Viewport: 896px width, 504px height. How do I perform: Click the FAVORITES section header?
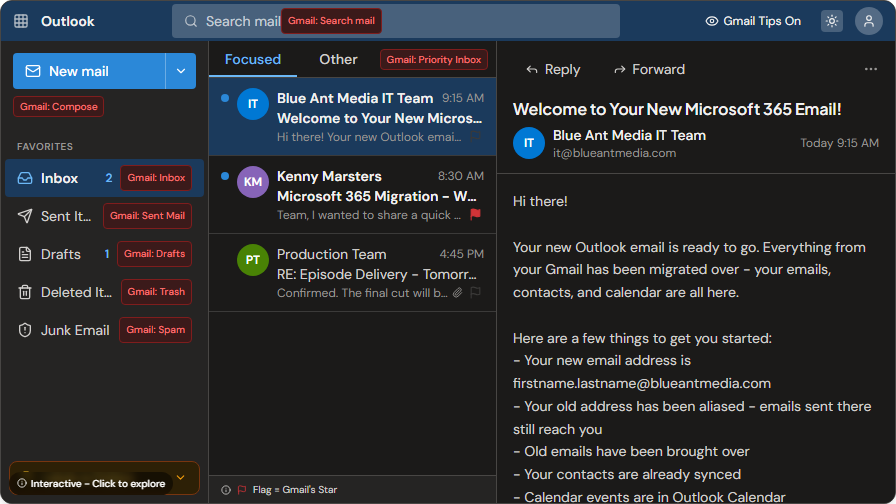pos(45,147)
